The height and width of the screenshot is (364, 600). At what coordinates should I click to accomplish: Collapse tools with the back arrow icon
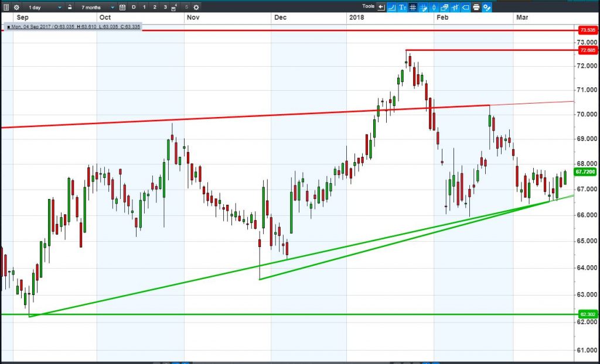381,7
